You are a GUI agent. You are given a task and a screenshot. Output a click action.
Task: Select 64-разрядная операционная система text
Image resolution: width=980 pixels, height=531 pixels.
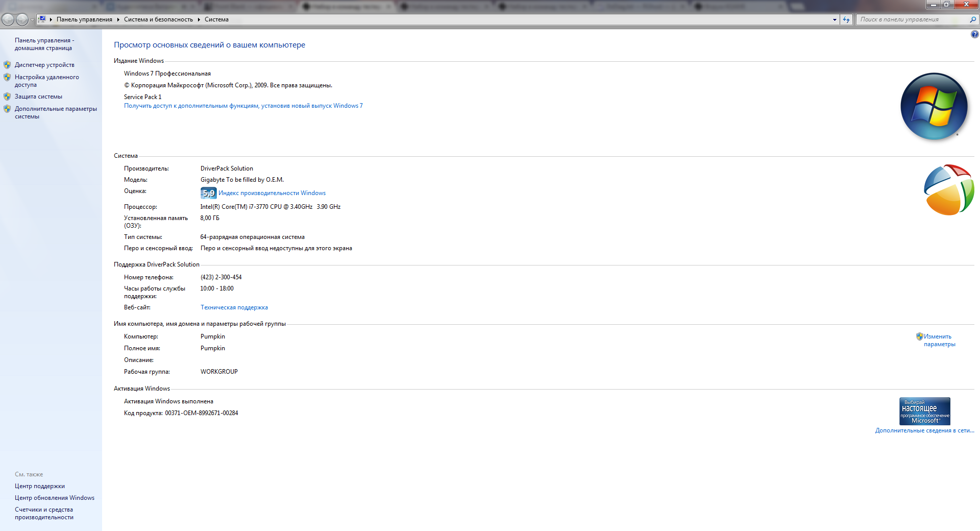click(x=253, y=237)
